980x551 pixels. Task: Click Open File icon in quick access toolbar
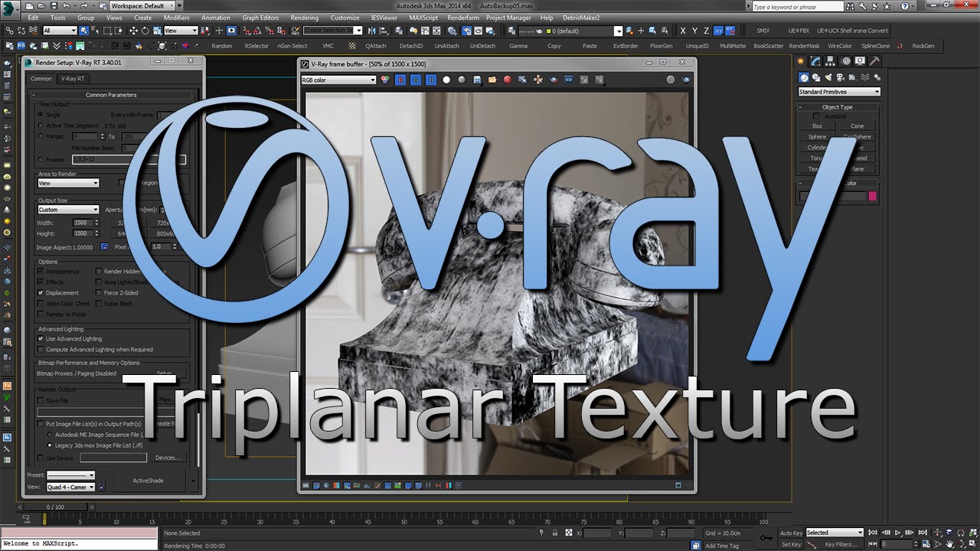pyautogui.click(x=41, y=6)
